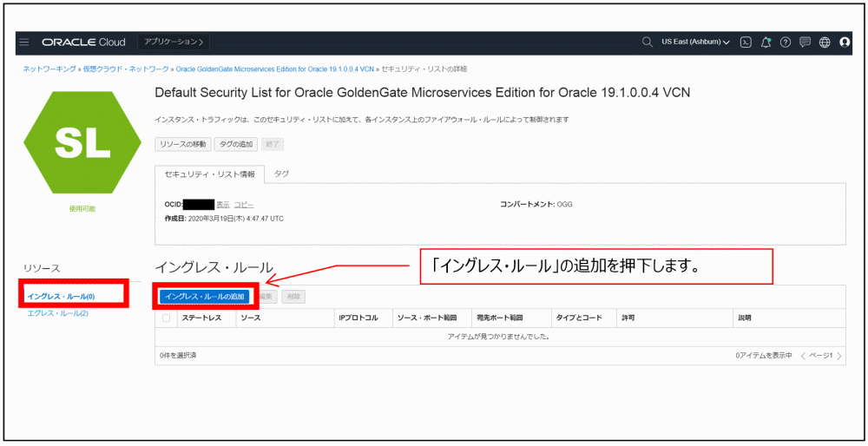Open the announcements bell icon
The width and height of the screenshot is (868, 446).
click(x=766, y=42)
